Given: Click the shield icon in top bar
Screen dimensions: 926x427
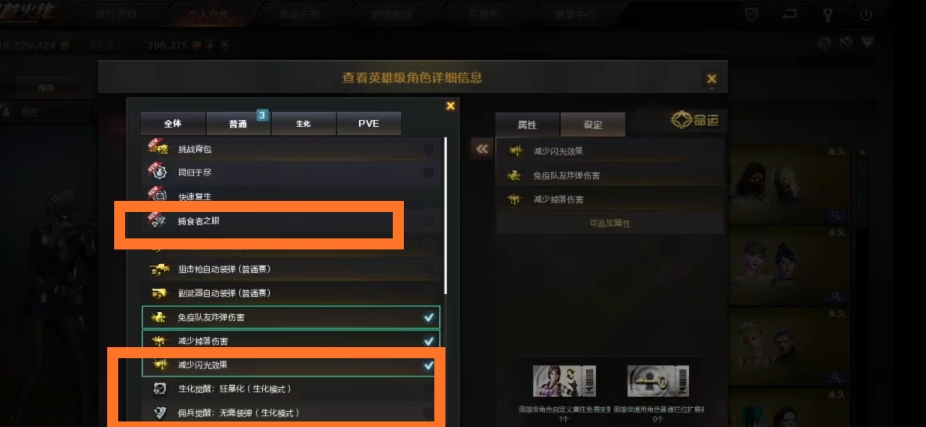Looking at the screenshot, I should [x=751, y=15].
